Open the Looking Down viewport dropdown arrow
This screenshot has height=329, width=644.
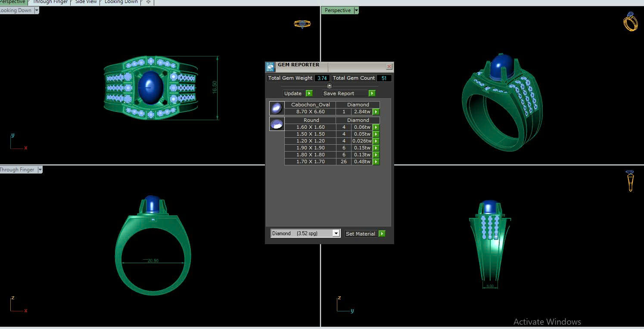pyautogui.click(x=36, y=10)
